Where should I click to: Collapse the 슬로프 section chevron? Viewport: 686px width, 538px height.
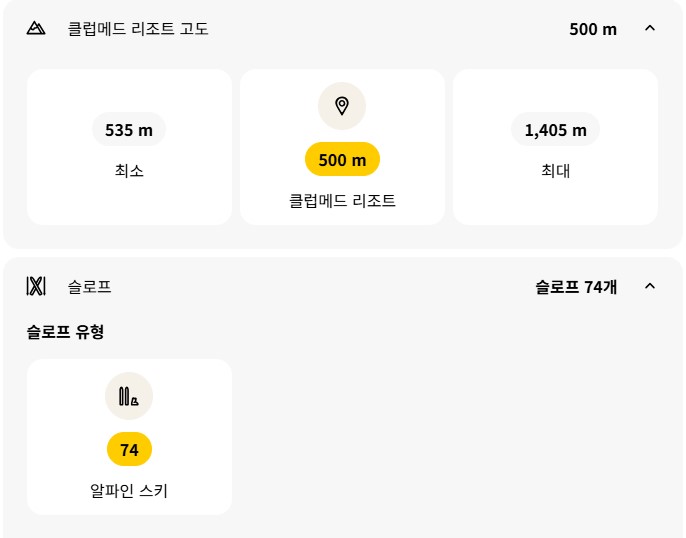[650, 286]
